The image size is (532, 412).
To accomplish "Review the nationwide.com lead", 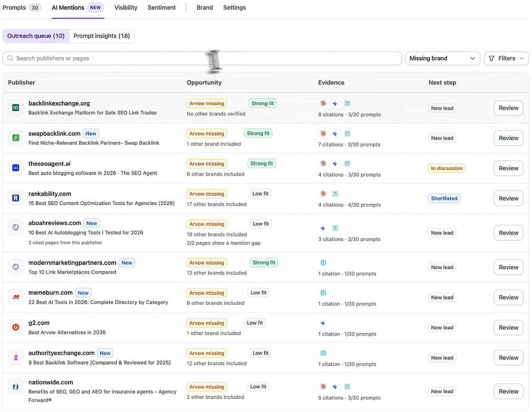I will (x=509, y=391).
